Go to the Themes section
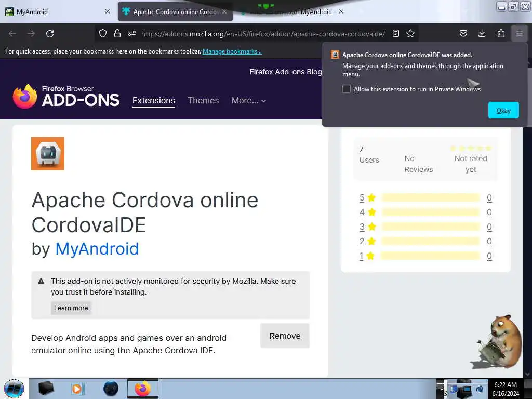 [x=203, y=100]
